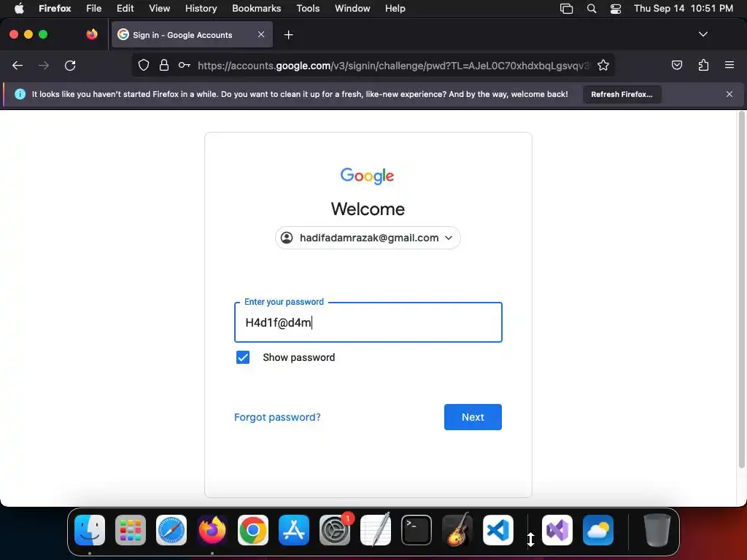Click the info icon in notification bar

[20, 94]
